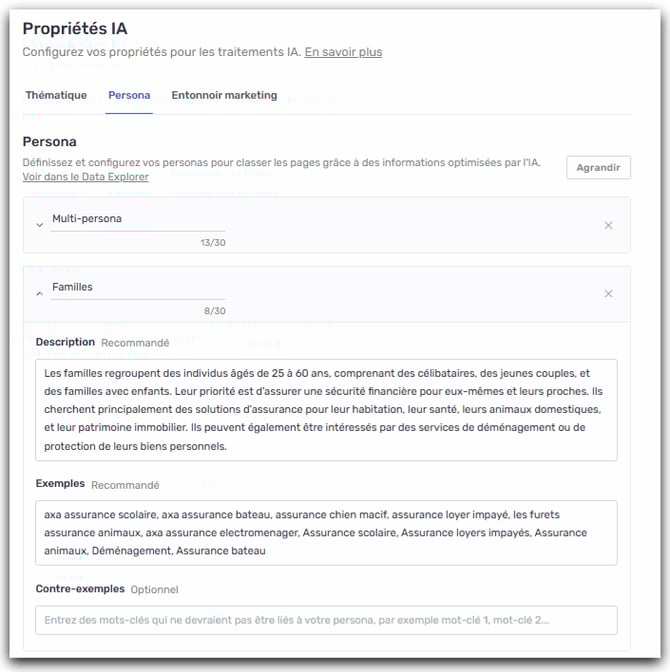The width and height of the screenshot is (670, 672).
Task: Delete the Familles persona with its X icon
Action: click(608, 294)
